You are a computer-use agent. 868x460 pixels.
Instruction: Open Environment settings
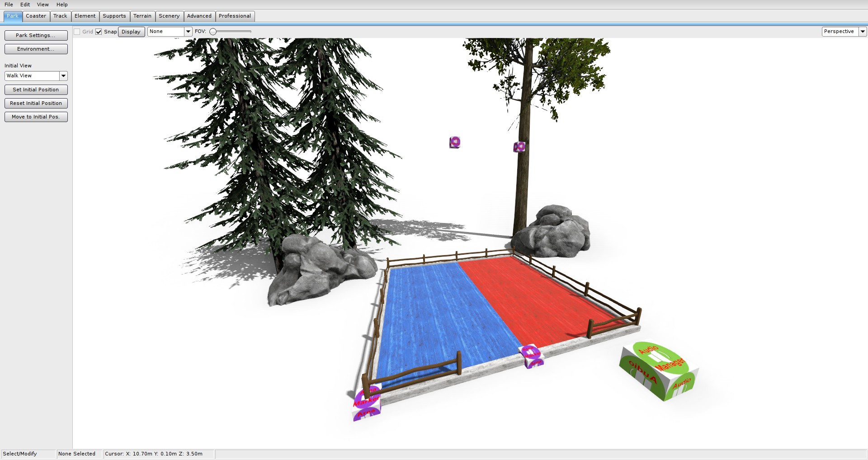[36, 49]
